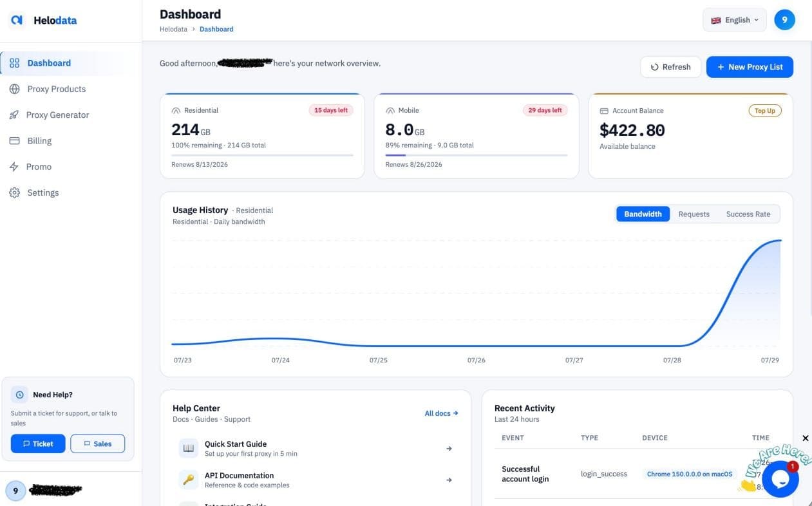This screenshot has height=506, width=812.
Task: Open Dashboard in the sidebar
Action: [71, 63]
